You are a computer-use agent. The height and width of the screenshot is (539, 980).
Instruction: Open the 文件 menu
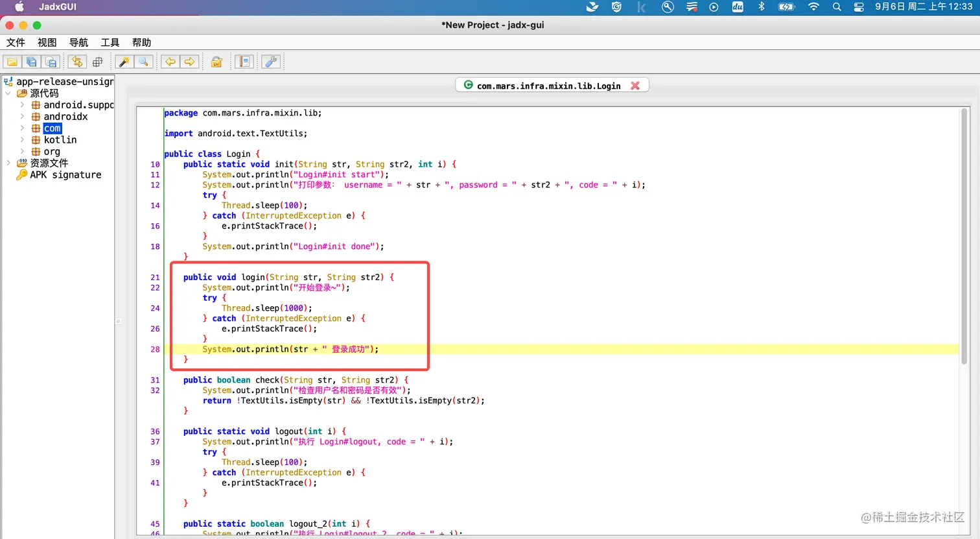tap(16, 42)
